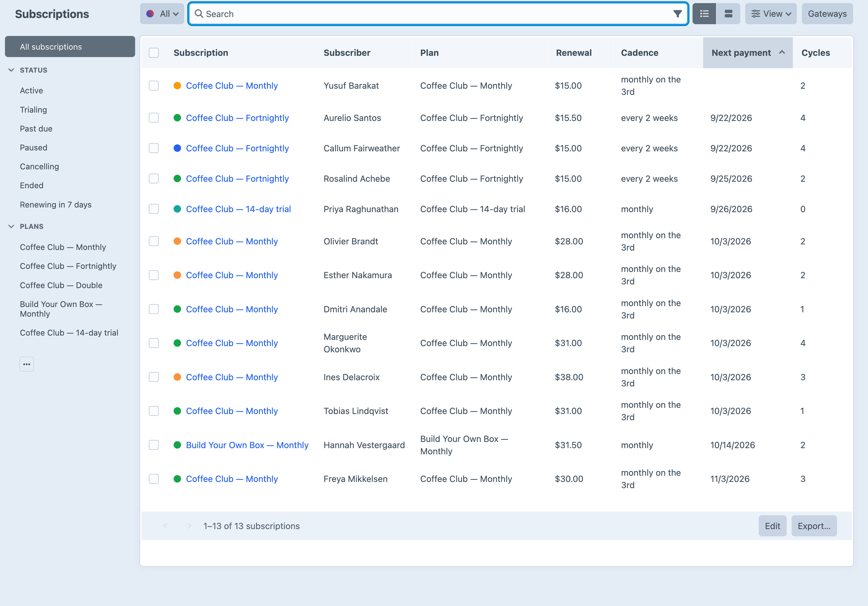Viewport: 868px width, 606px height.
Task: Tick the select-all checkbox in table header
Action: (x=154, y=53)
